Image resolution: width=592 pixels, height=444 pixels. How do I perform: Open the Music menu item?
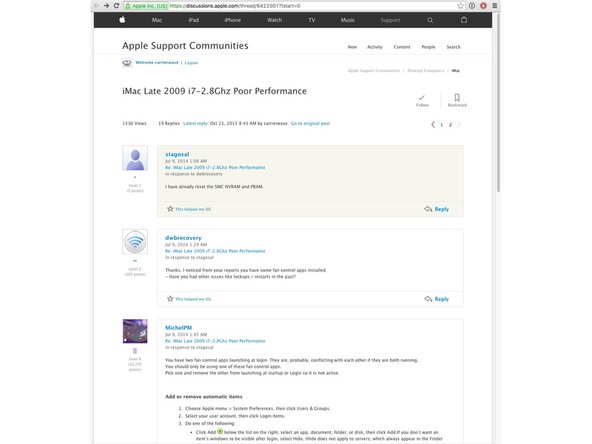(x=348, y=20)
